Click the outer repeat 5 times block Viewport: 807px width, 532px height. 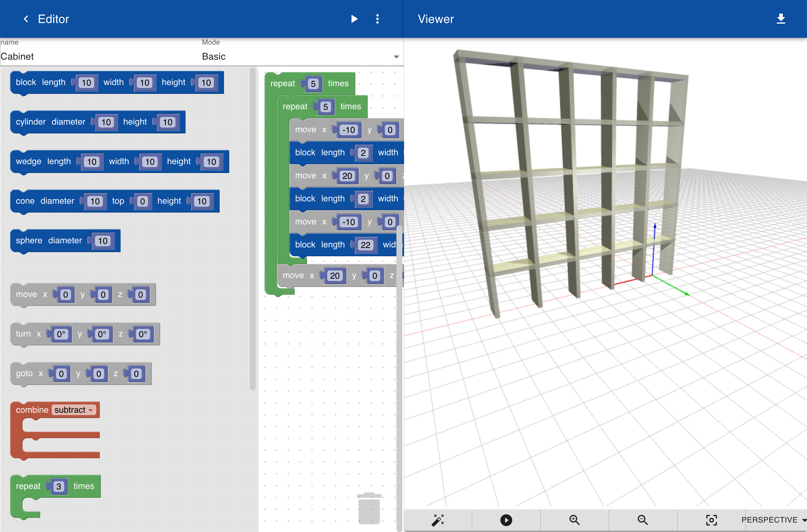pos(310,84)
